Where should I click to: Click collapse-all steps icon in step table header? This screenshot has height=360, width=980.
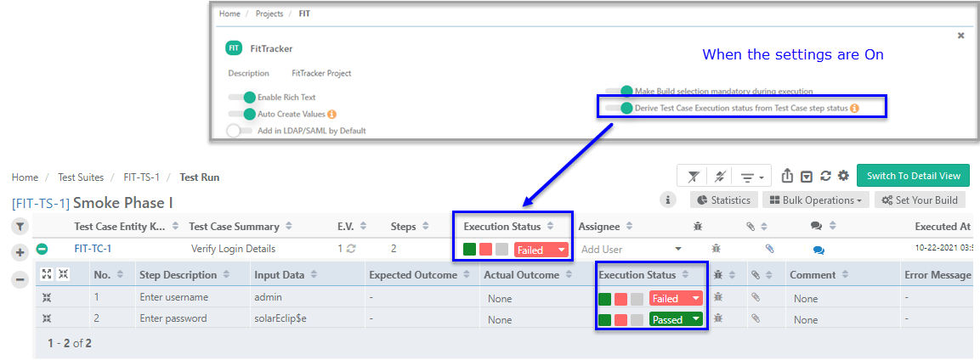coord(63,274)
